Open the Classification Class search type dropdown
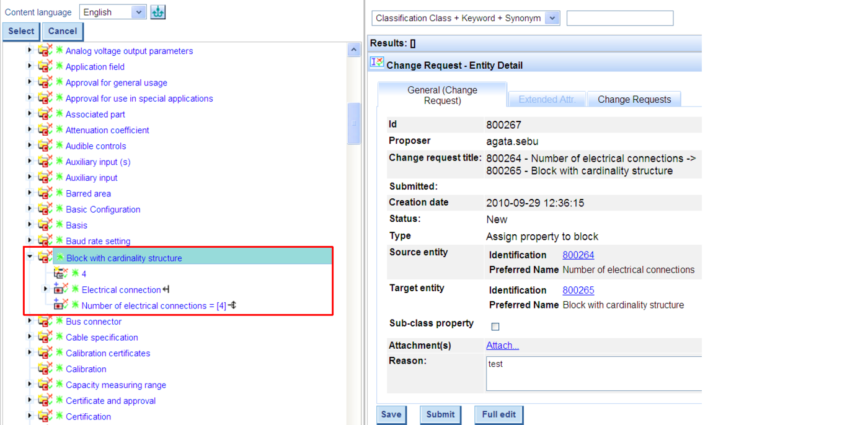Image resolution: width=868 pixels, height=425 pixels. [552, 19]
